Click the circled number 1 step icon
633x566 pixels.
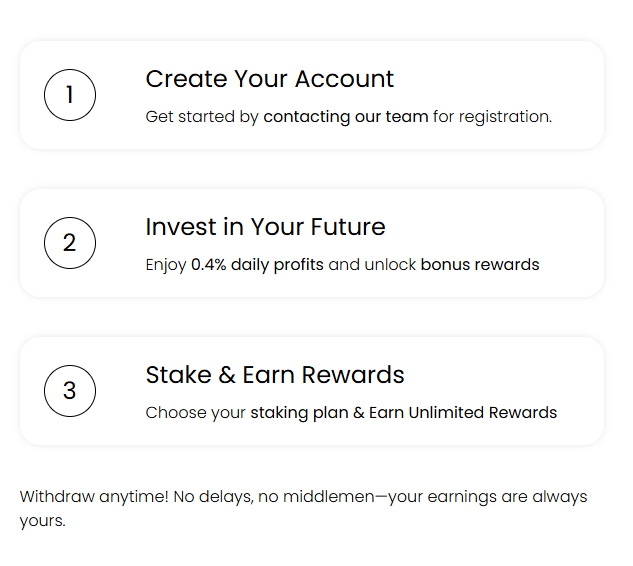point(70,95)
